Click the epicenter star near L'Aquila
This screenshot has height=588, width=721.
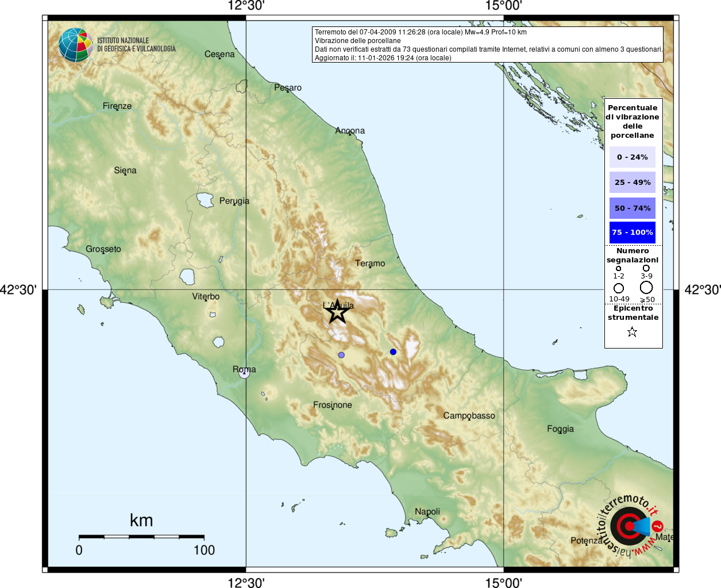coord(337,312)
